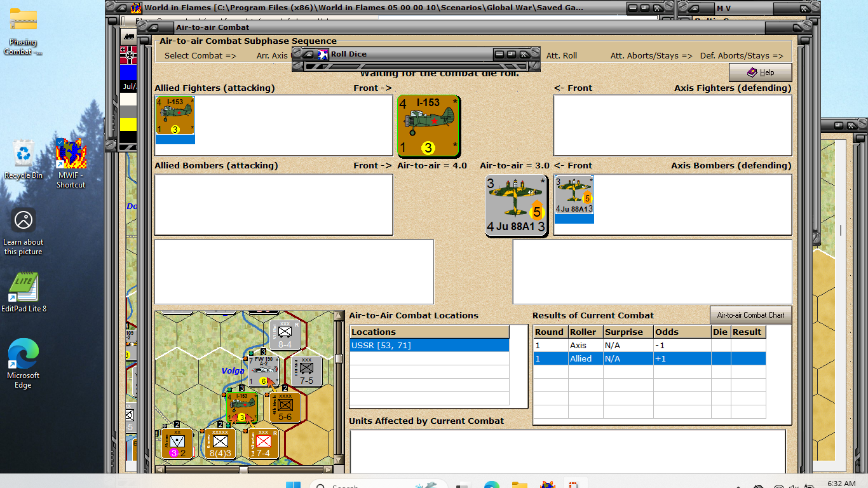This screenshot has width=868, height=488.
Task: Click FW 190 A-2 unit on the map
Action: tap(264, 371)
